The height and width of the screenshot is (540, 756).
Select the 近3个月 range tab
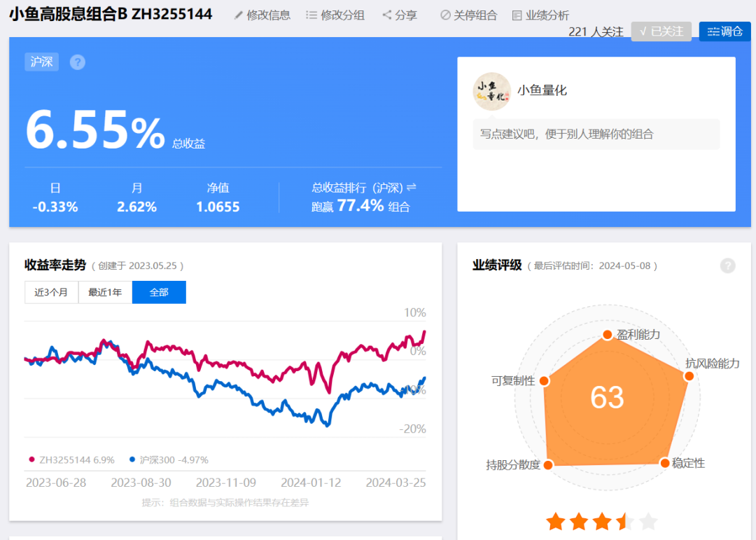tap(51, 293)
